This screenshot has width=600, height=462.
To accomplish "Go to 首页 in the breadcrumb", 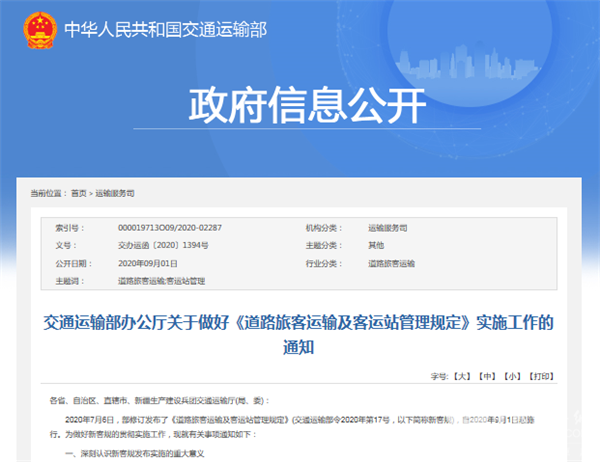I will (78, 192).
